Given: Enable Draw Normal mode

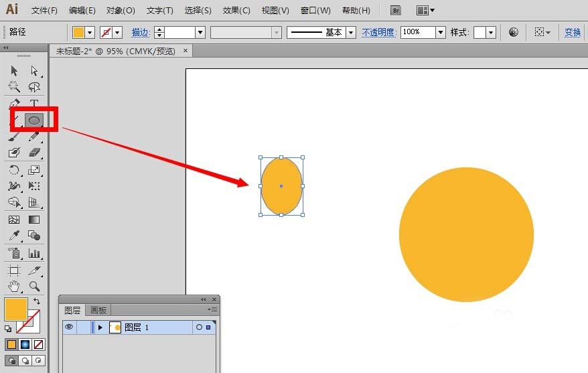Looking at the screenshot, I should (x=11, y=361).
